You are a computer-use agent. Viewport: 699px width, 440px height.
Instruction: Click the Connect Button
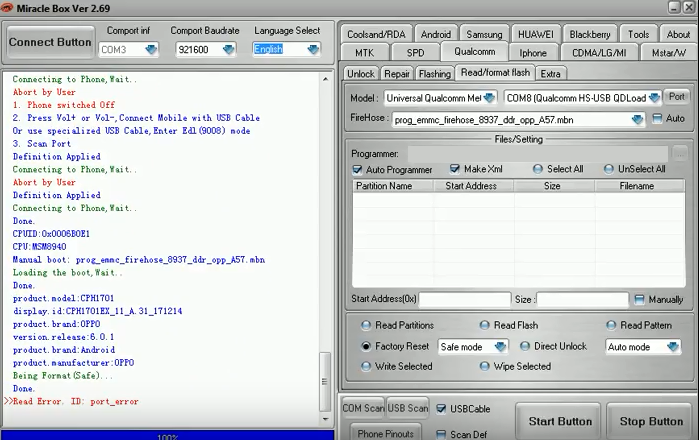[x=50, y=42]
